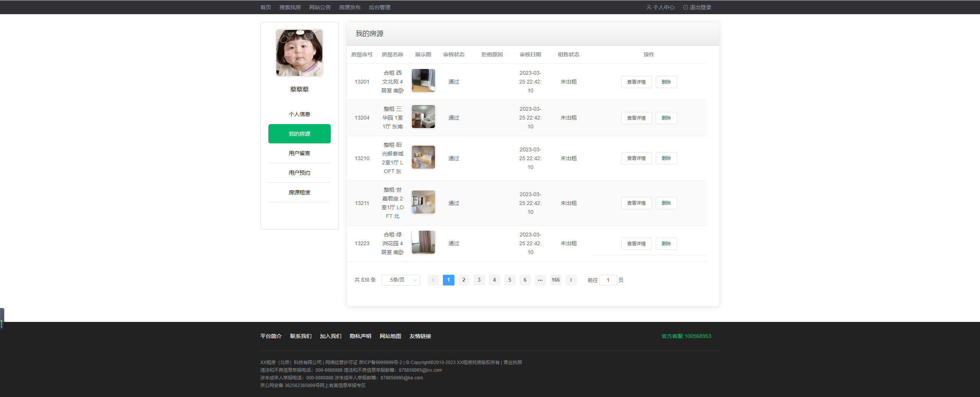Viewport: 980px width, 397px height.
Task: Click the next page arrow in pagination
Action: pyautogui.click(x=571, y=280)
